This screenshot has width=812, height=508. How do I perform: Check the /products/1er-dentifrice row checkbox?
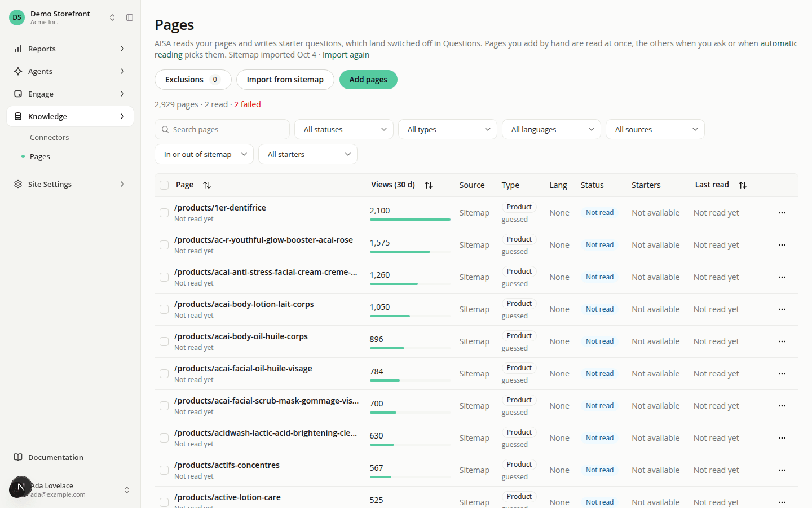[164, 213]
